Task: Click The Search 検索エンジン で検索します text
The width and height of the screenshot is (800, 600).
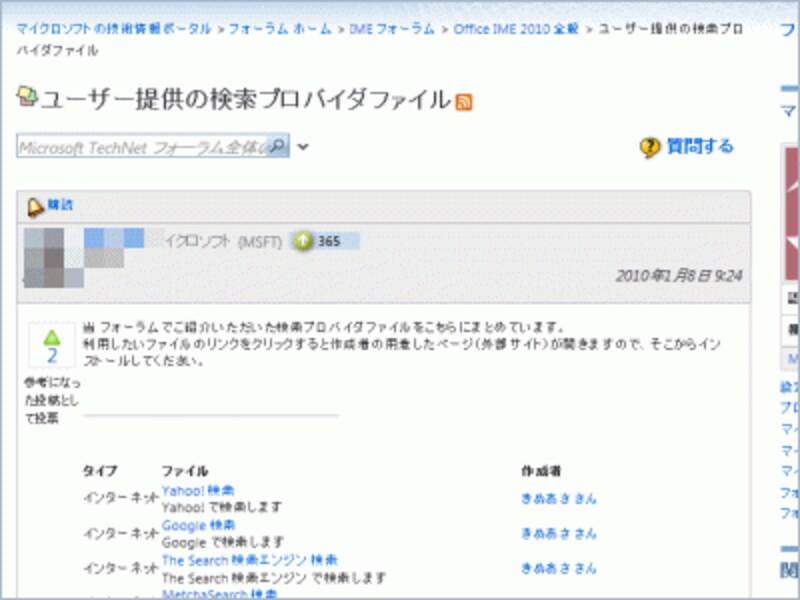Action: tap(273, 578)
